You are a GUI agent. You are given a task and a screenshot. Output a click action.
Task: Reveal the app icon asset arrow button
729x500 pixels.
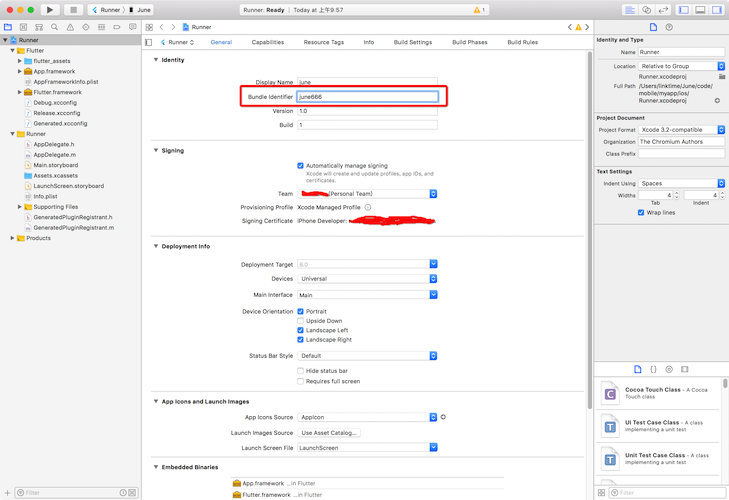[x=443, y=417]
